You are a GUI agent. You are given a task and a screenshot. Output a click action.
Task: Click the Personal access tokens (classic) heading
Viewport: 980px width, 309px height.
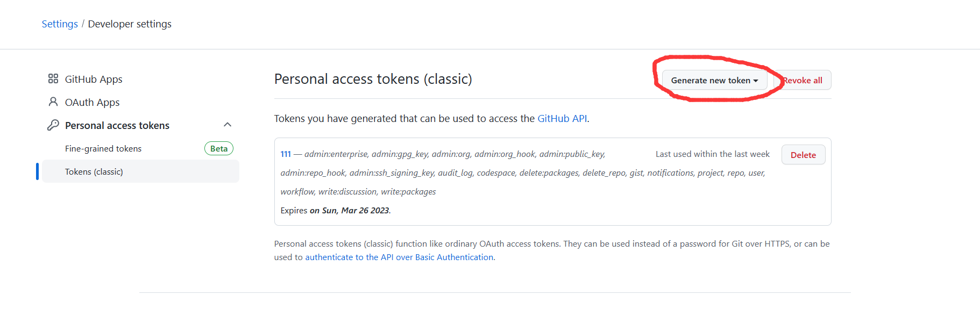coord(373,80)
